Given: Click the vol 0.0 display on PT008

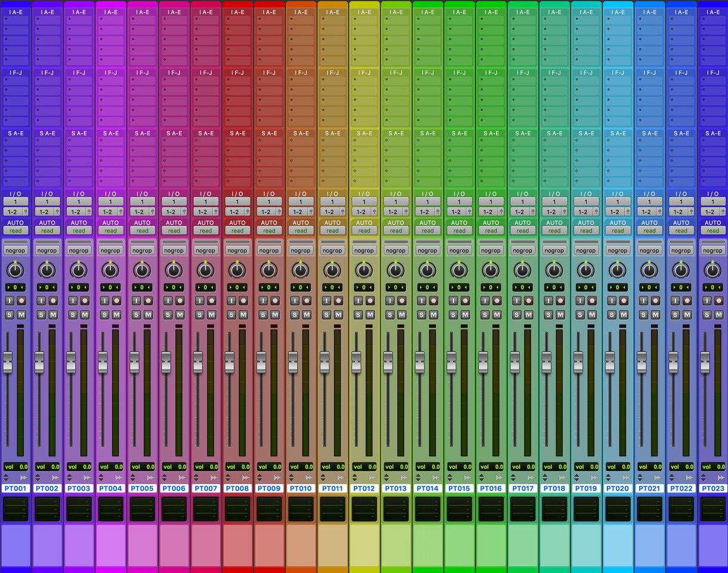Looking at the screenshot, I should 237,467.
